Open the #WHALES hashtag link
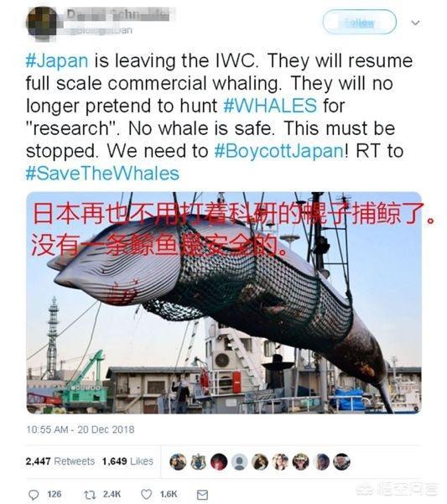 point(270,106)
